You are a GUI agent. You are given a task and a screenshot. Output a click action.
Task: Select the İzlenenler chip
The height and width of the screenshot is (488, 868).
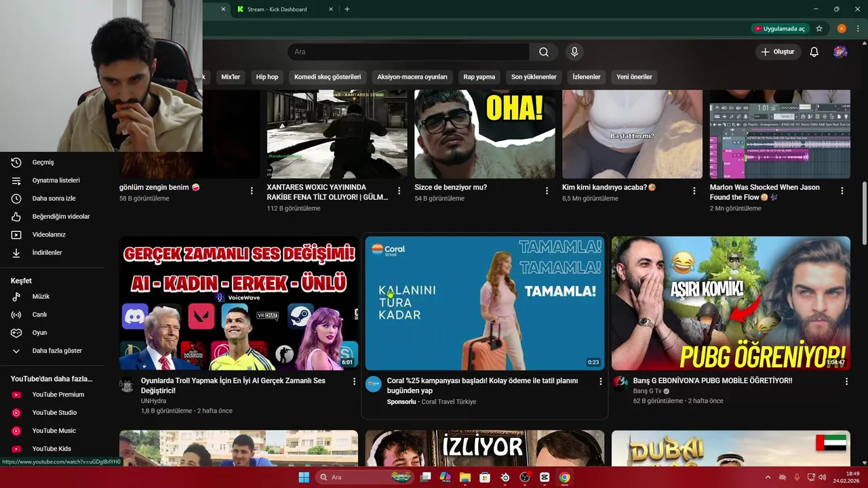[x=587, y=77]
